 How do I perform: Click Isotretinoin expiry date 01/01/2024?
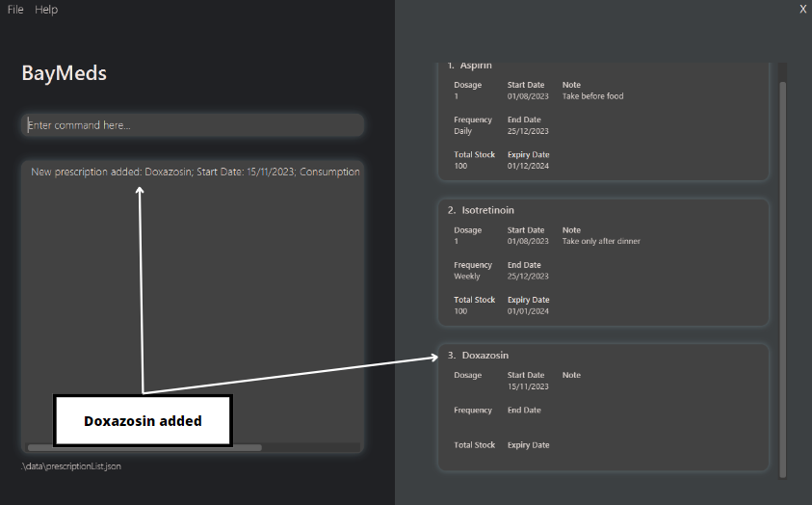point(528,311)
